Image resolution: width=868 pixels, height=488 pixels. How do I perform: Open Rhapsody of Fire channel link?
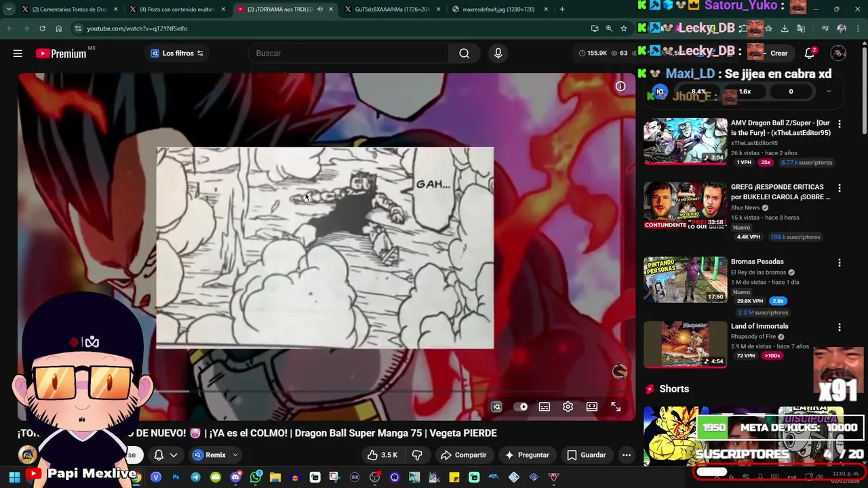pos(753,336)
